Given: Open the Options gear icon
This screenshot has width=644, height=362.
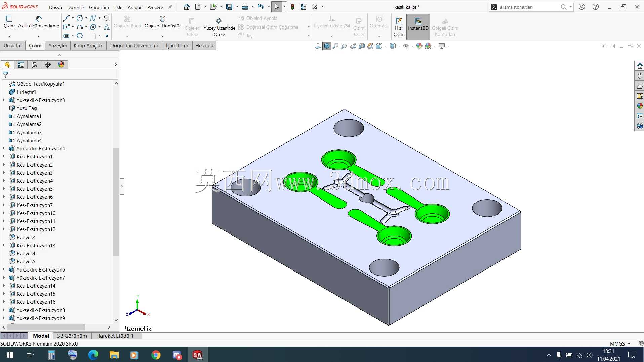Looking at the screenshot, I should click(315, 7).
